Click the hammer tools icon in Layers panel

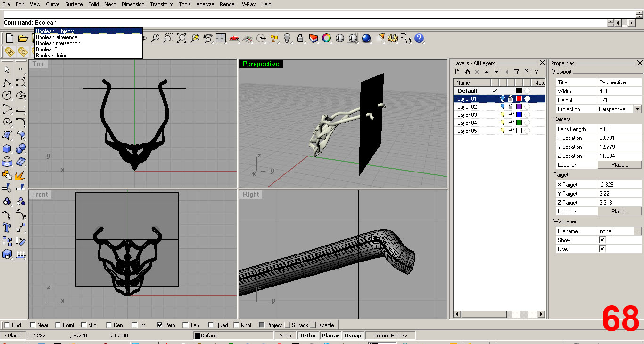pyautogui.click(x=527, y=72)
